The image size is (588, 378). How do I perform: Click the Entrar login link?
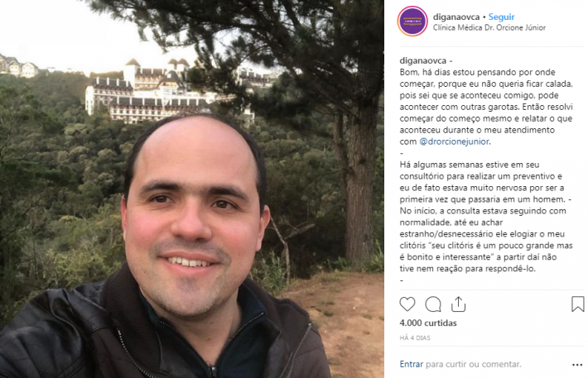pyautogui.click(x=412, y=364)
